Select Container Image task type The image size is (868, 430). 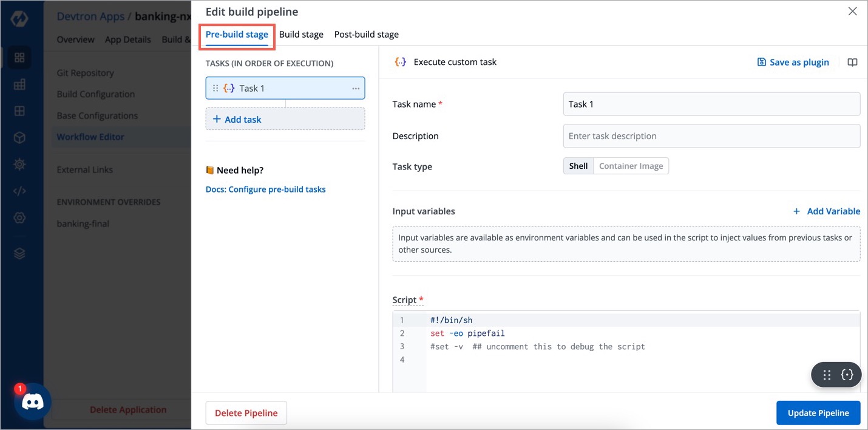tap(631, 166)
